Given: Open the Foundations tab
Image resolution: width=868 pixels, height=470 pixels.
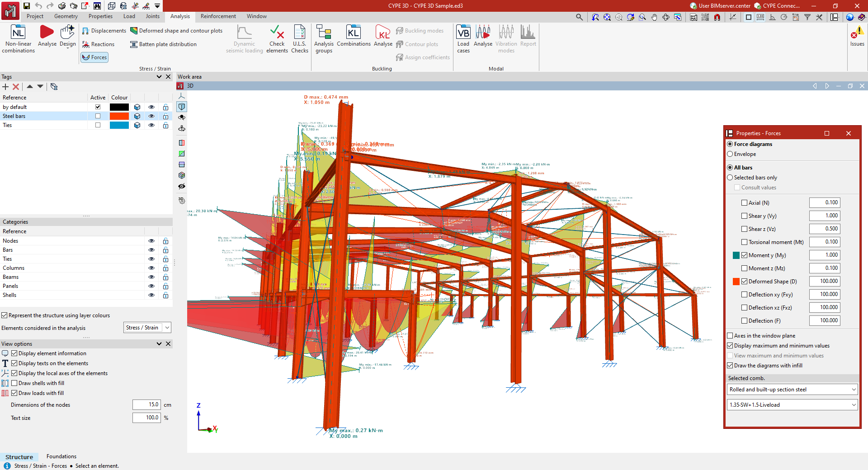Looking at the screenshot, I should (x=61, y=456).
